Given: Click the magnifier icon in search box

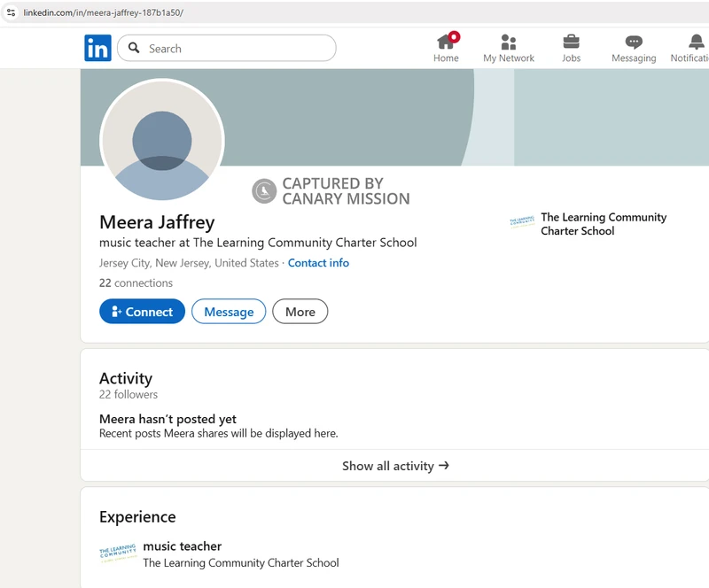Looking at the screenshot, I should [135, 48].
